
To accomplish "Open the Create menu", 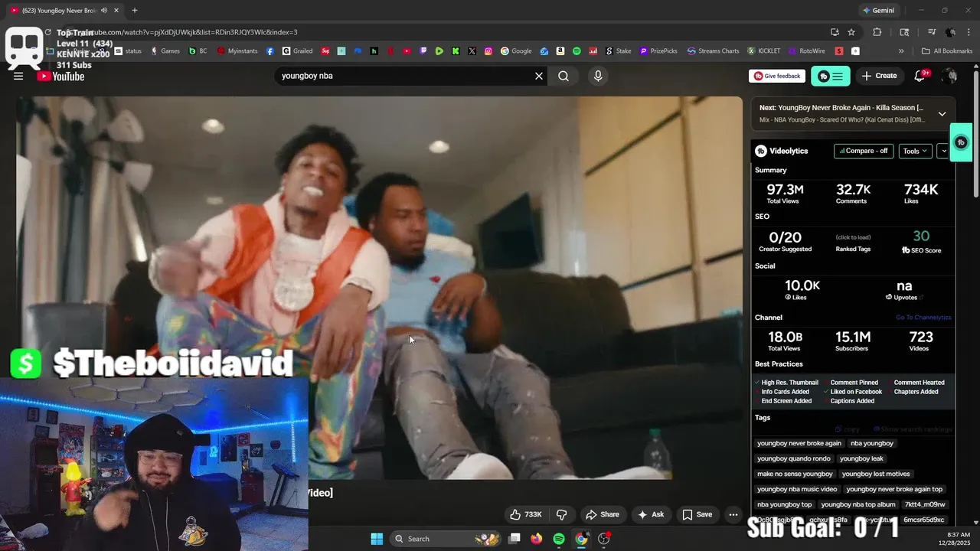I will (879, 76).
